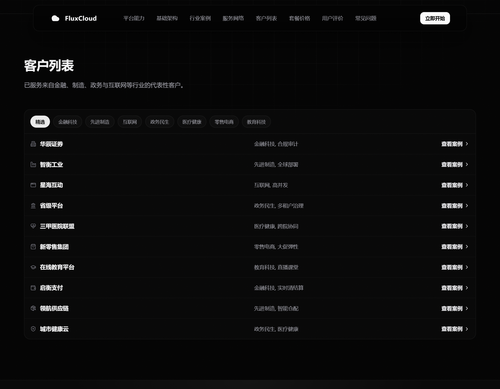The width and height of the screenshot is (500, 389).
Task: Click the FluxCloud brand name text
Action: point(81,18)
